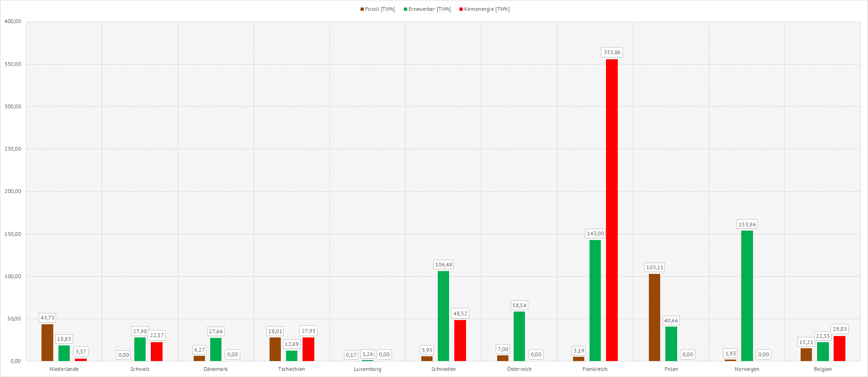Click the 103,11 data label above Polen
The image size is (868, 377).
click(655, 267)
